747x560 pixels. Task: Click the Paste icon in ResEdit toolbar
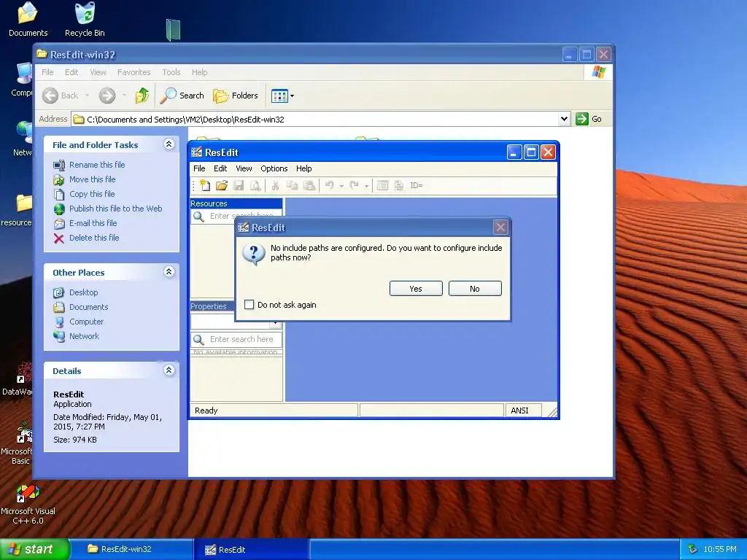[309, 185]
